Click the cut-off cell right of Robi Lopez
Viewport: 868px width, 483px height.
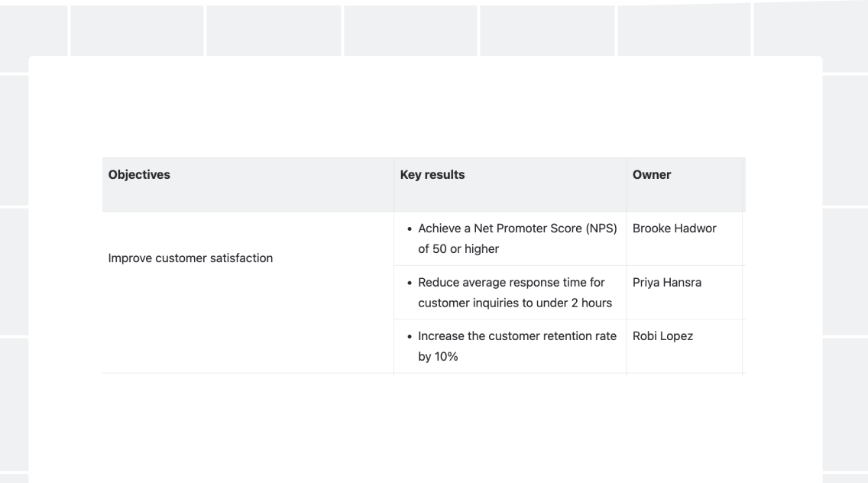(x=744, y=346)
